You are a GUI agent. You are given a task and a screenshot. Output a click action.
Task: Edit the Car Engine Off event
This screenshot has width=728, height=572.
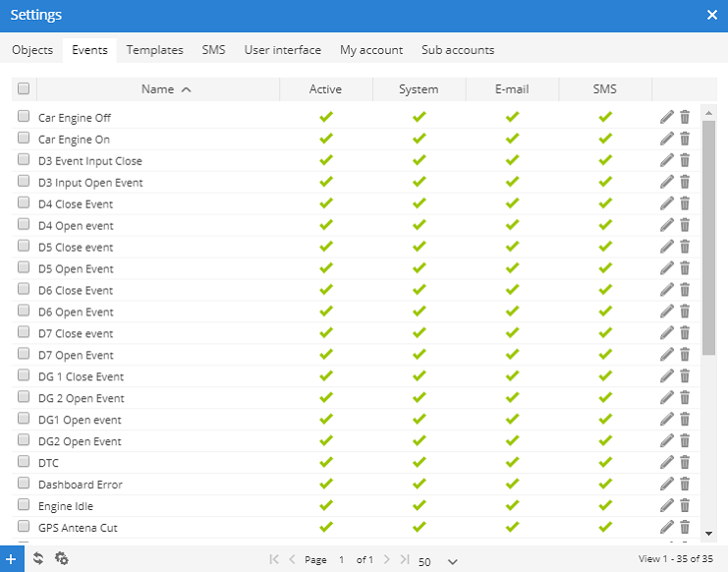667,117
